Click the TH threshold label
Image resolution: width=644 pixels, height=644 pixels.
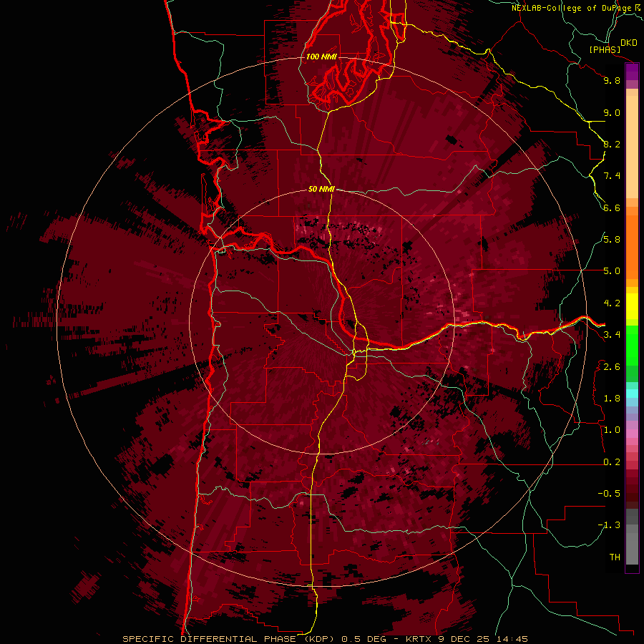[615, 557]
